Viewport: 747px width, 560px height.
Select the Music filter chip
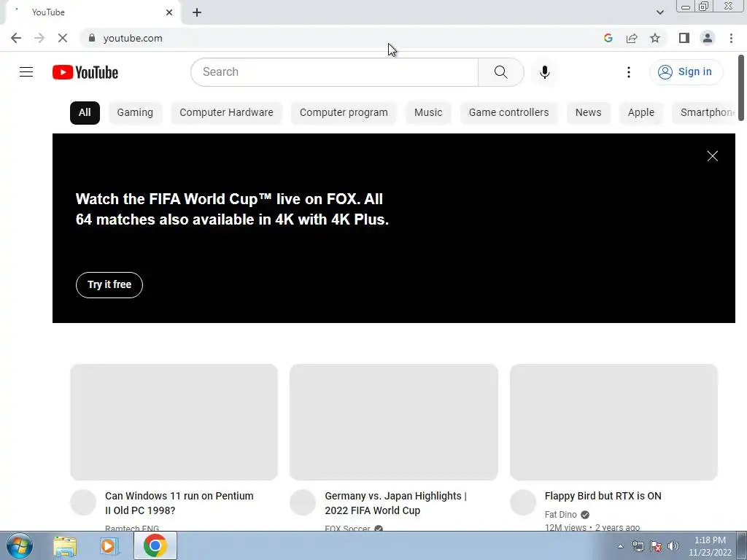point(428,113)
